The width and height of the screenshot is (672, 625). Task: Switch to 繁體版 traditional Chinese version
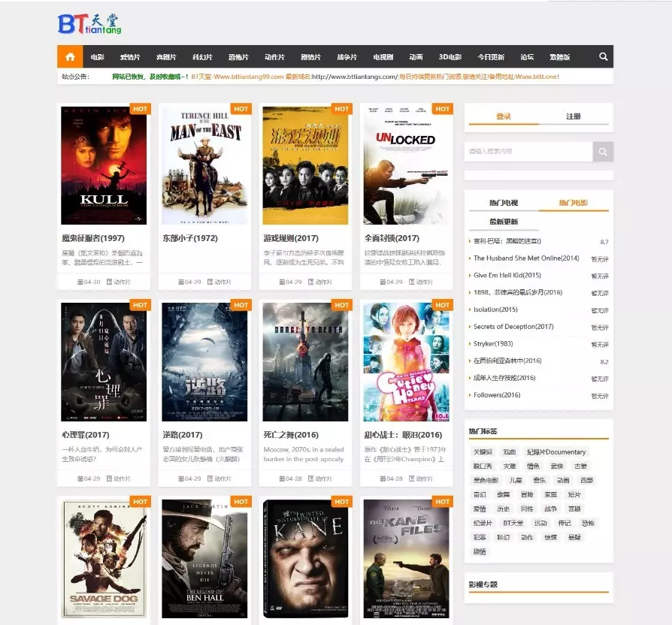click(x=560, y=57)
